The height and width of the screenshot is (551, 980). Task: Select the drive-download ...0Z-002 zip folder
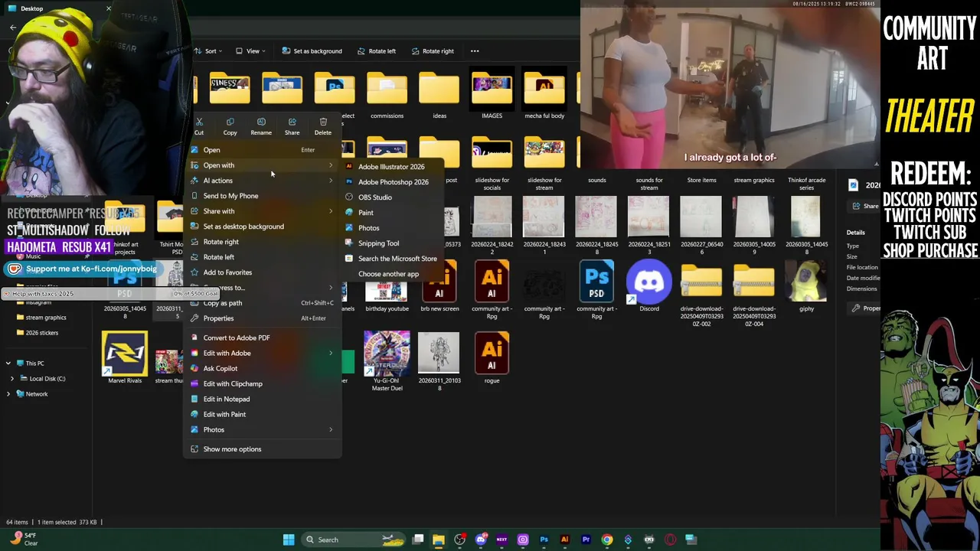701,294
